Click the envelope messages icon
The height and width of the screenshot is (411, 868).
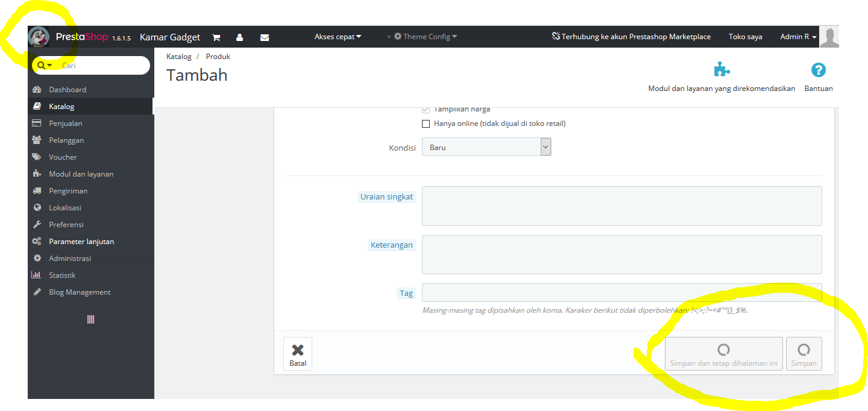click(265, 37)
